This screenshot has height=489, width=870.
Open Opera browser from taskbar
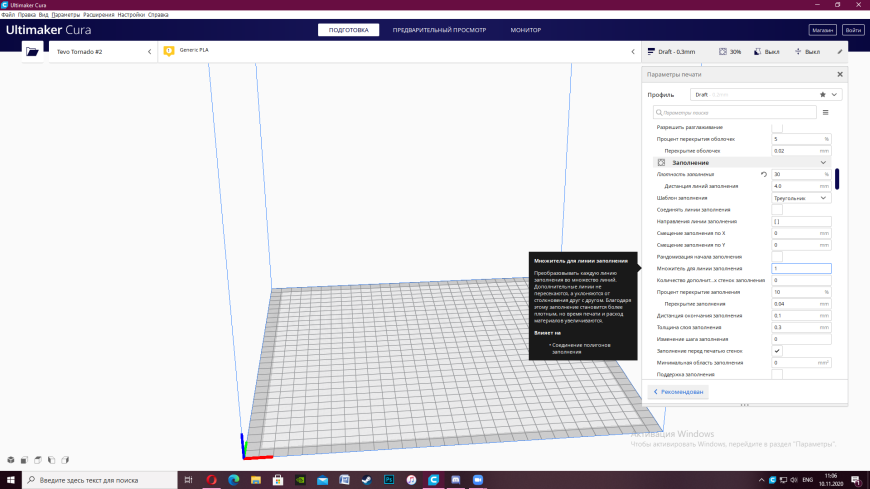tap(211, 480)
